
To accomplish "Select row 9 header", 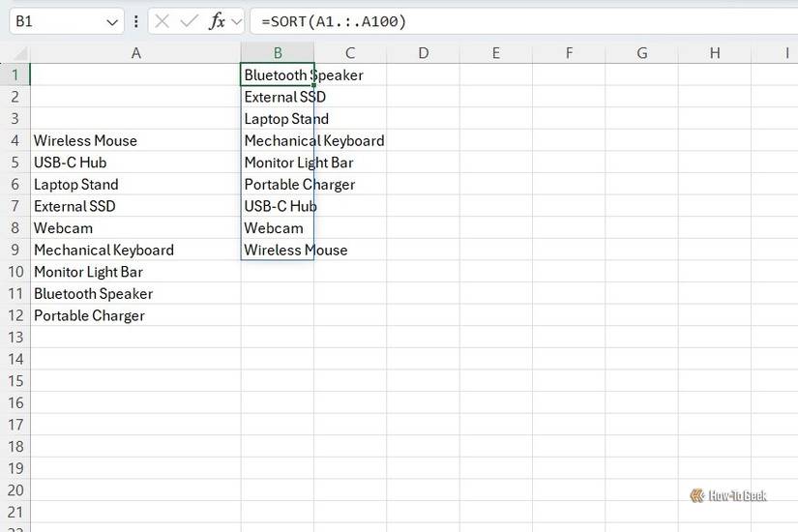I will click(15, 250).
